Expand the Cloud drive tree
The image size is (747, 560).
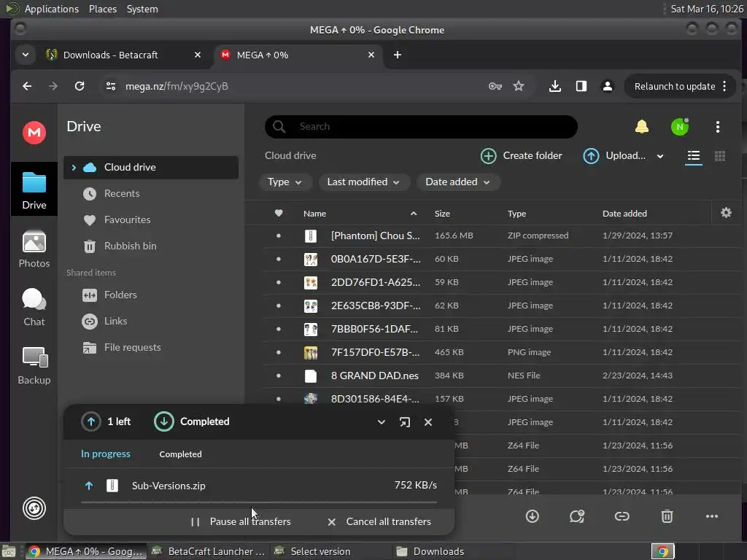pos(74,167)
